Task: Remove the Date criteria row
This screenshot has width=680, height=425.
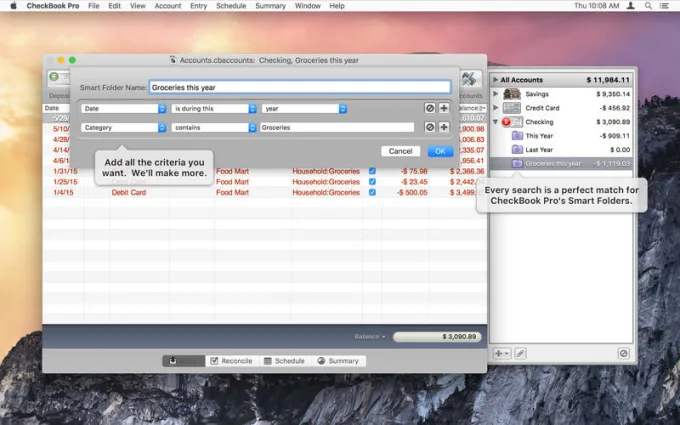Action: [x=429, y=108]
